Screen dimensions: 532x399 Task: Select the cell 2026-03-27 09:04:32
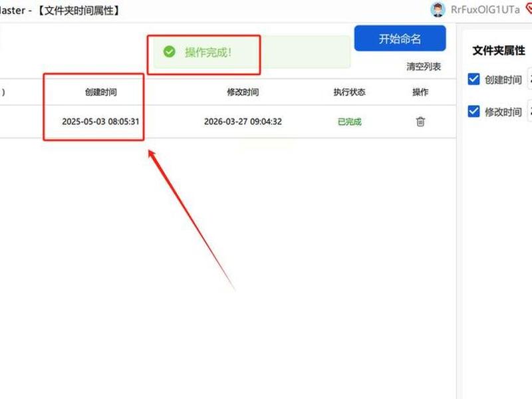tap(243, 122)
